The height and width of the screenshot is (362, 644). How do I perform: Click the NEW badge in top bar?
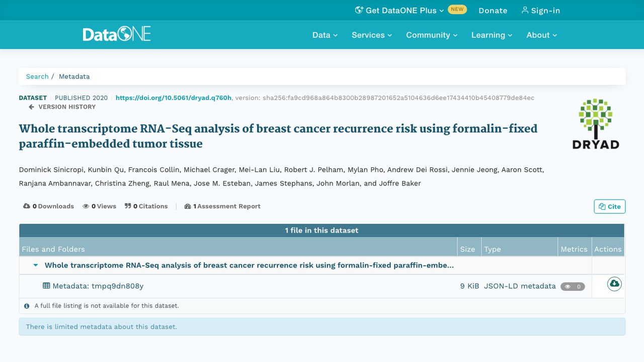click(457, 10)
